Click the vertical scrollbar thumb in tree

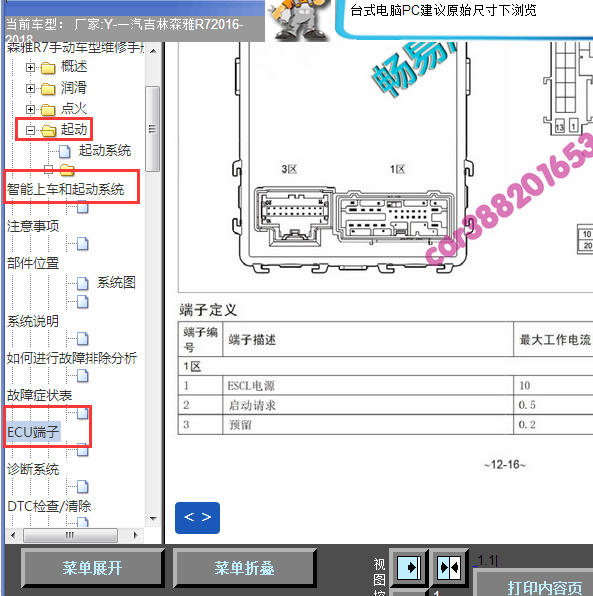click(x=152, y=129)
